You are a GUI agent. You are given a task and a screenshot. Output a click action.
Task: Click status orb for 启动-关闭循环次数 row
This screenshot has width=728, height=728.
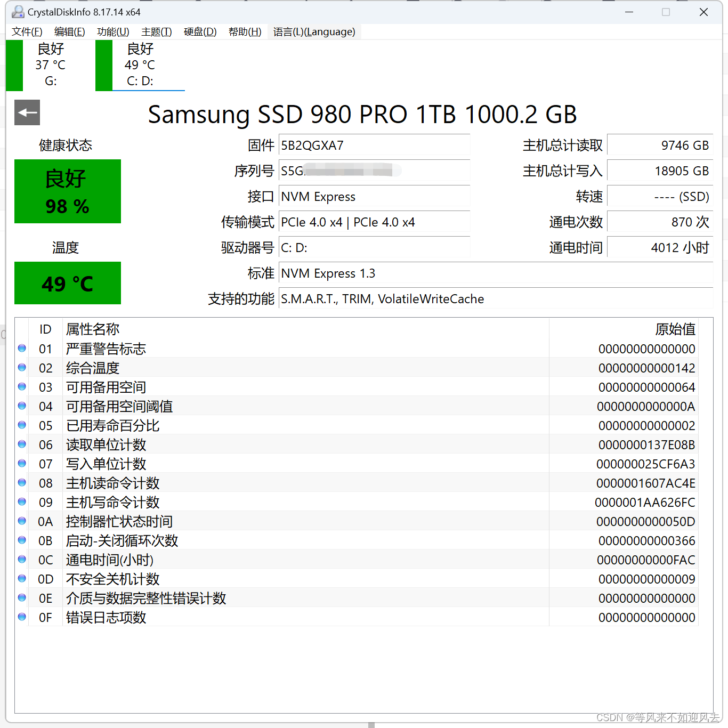click(x=22, y=540)
